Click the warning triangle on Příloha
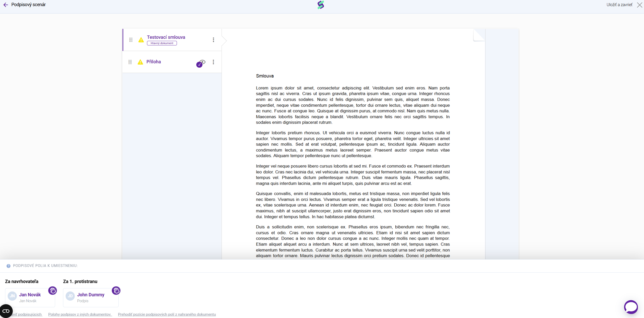Screen dimensions: 644x318 140,62
